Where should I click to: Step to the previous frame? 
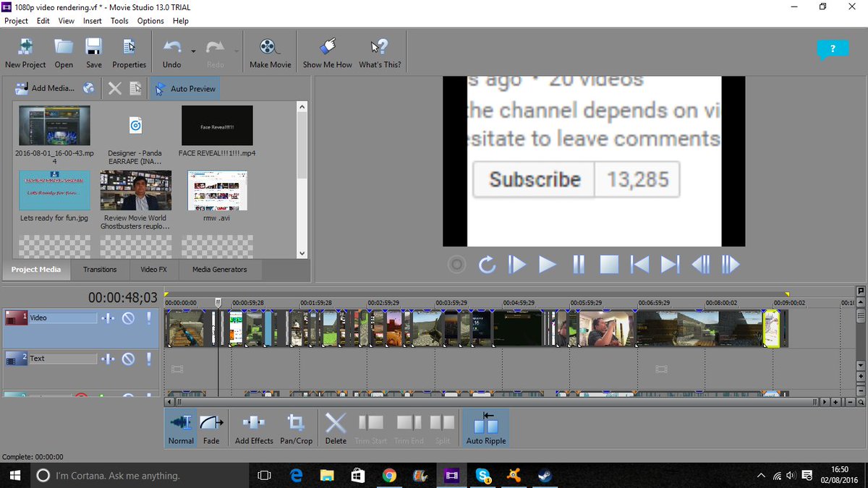[x=701, y=265]
